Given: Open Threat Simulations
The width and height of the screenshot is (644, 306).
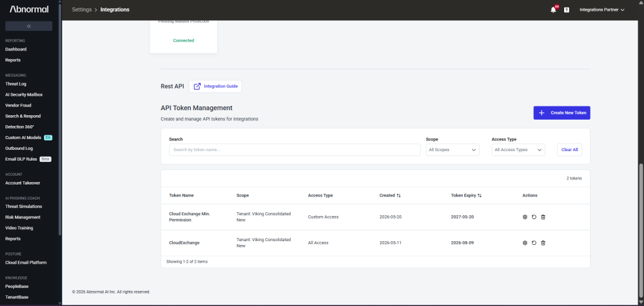Looking at the screenshot, I should pos(23,207).
